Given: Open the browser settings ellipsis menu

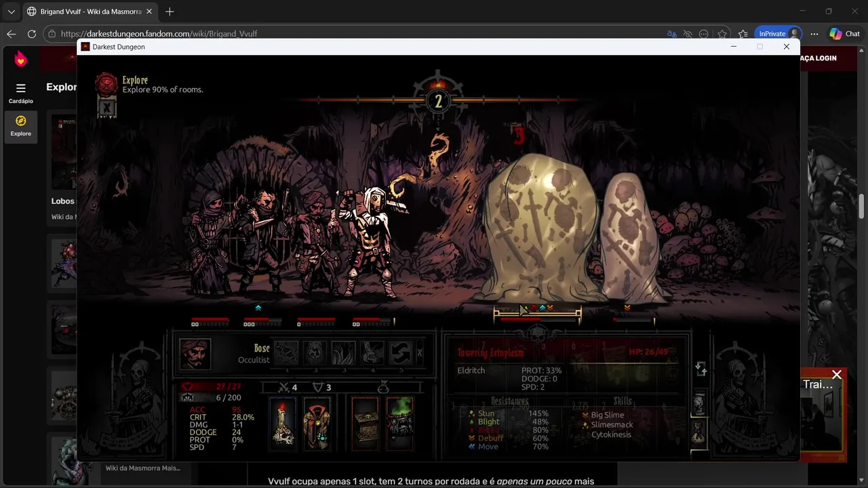Looking at the screenshot, I should (814, 34).
